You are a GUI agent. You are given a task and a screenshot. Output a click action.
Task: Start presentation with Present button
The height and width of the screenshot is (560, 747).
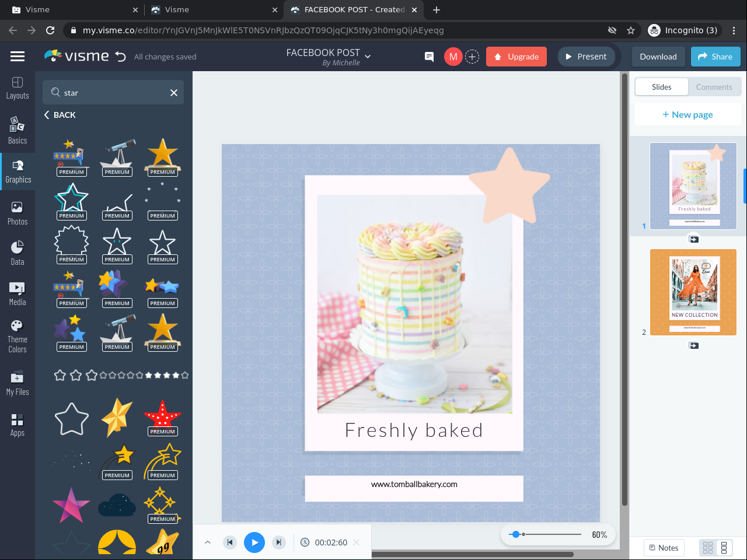(x=587, y=57)
